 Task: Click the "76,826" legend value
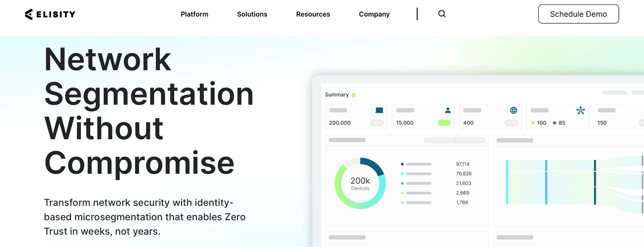point(464,174)
